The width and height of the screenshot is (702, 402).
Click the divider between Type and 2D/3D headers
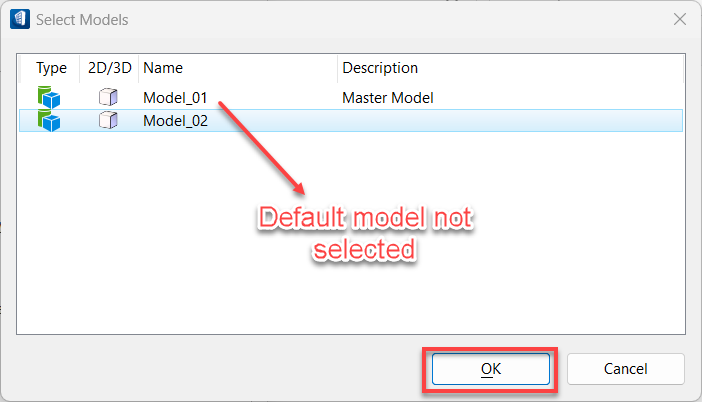(x=80, y=68)
